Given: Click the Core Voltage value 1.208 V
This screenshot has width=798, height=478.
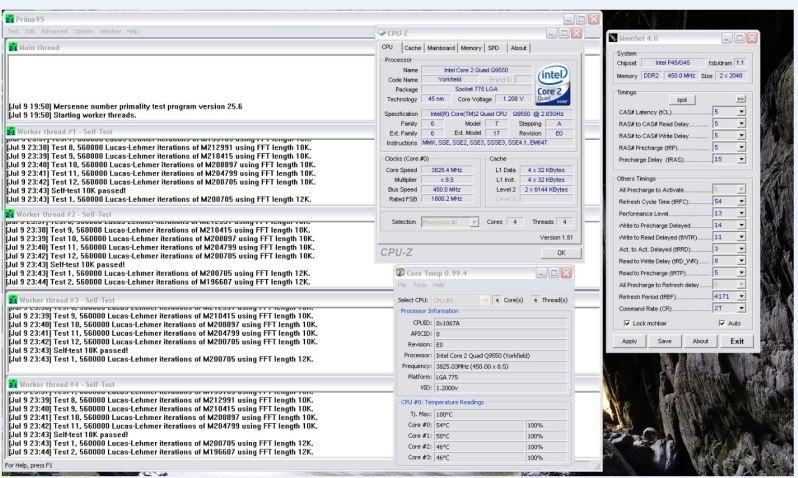Looking at the screenshot, I should coord(513,99).
